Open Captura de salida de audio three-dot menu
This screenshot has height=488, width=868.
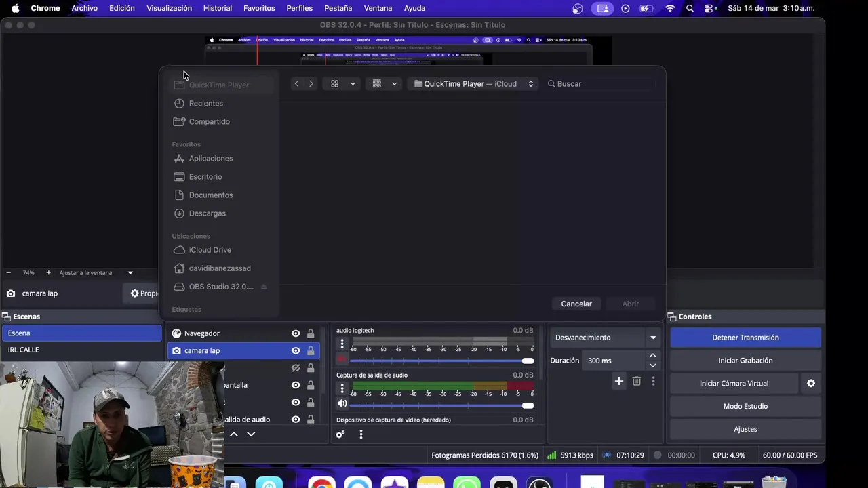click(342, 388)
